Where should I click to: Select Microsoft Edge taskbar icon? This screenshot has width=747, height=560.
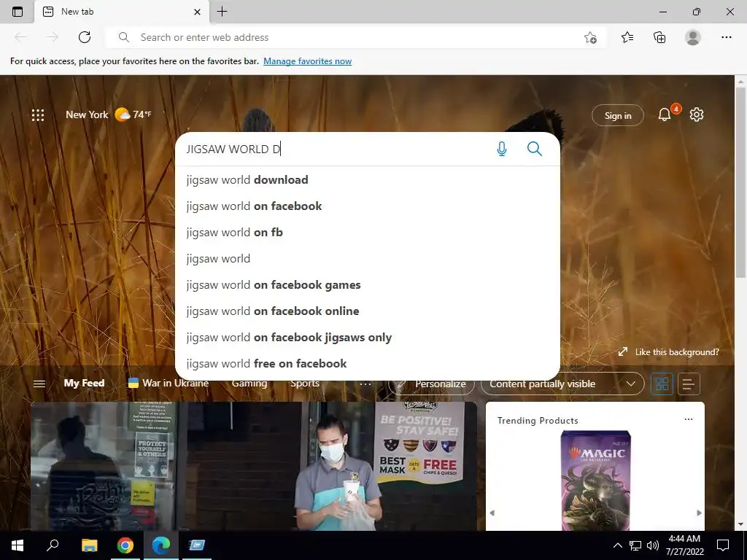point(160,545)
